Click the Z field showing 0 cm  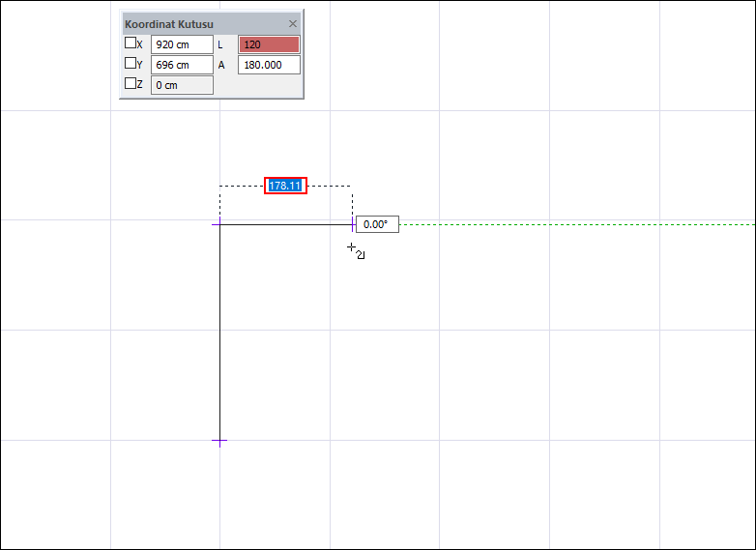(182, 85)
